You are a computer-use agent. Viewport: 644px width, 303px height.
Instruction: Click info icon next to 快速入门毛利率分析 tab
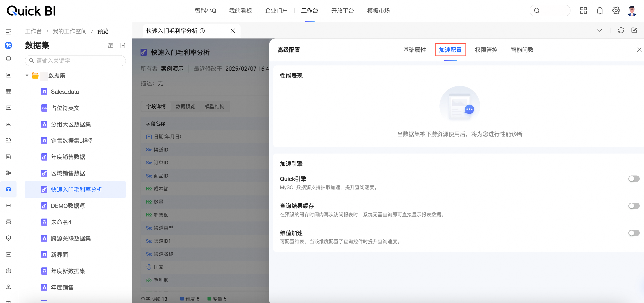click(x=202, y=31)
